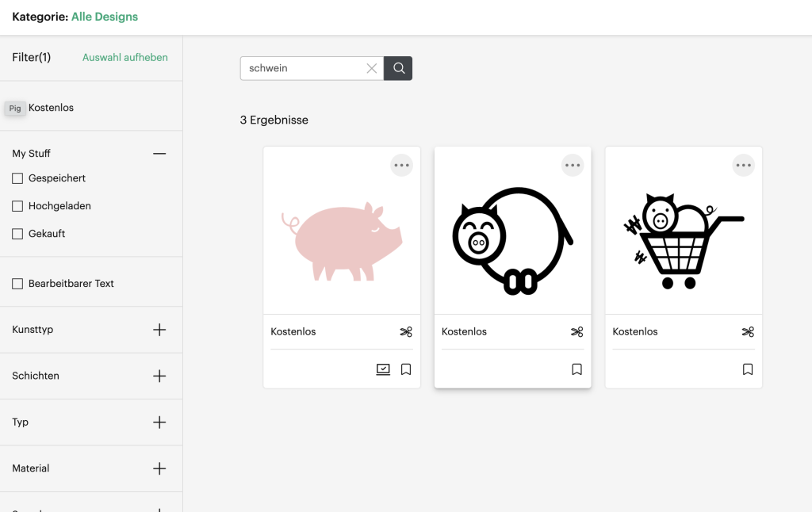The image size is (812, 512).
Task: Enable the Gekauft filter checkbox
Action: pos(17,234)
